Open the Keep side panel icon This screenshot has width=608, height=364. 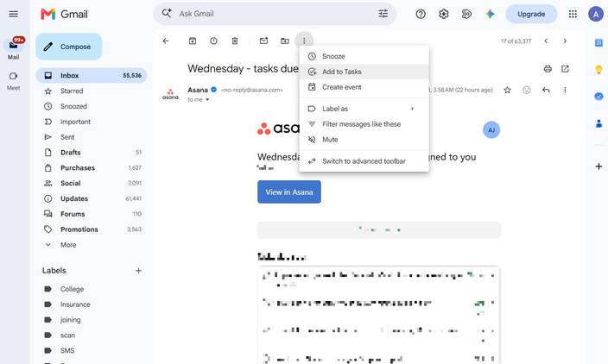tap(598, 70)
